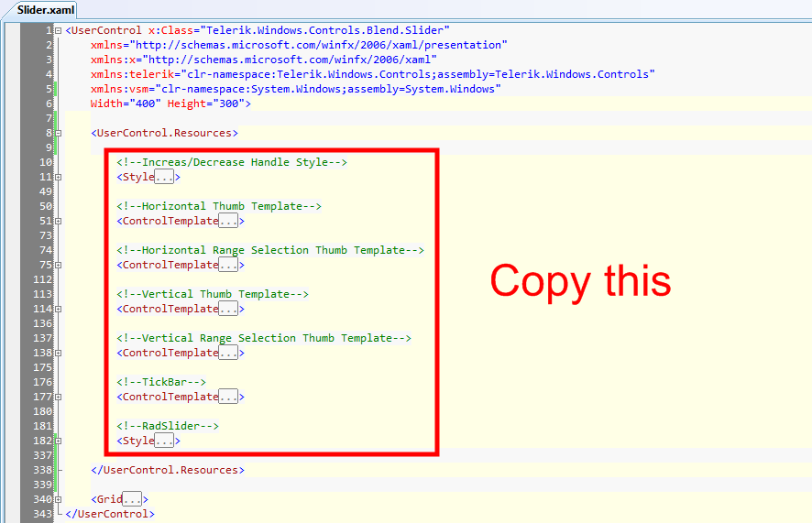Click "Vertical Range Selection Thumb Template" comment
The image size is (812, 523).
pyautogui.click(x=264, y=338)
